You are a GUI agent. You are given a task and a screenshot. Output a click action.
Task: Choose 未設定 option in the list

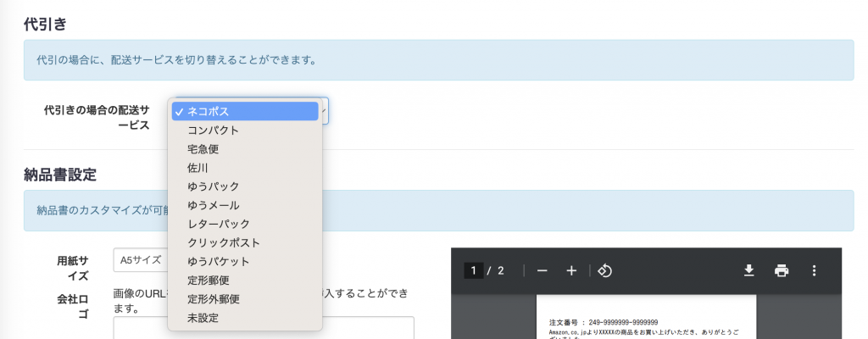point(245,318)
